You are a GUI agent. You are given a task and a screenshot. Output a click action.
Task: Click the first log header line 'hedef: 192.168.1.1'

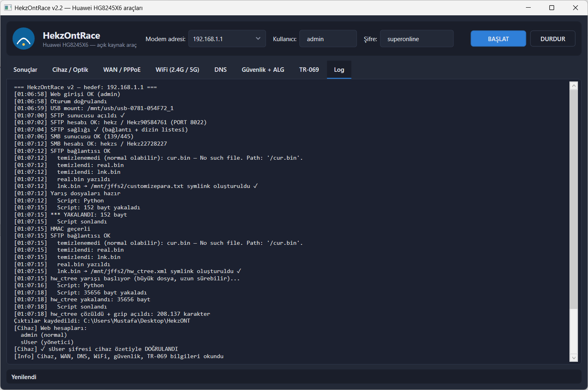85,87
